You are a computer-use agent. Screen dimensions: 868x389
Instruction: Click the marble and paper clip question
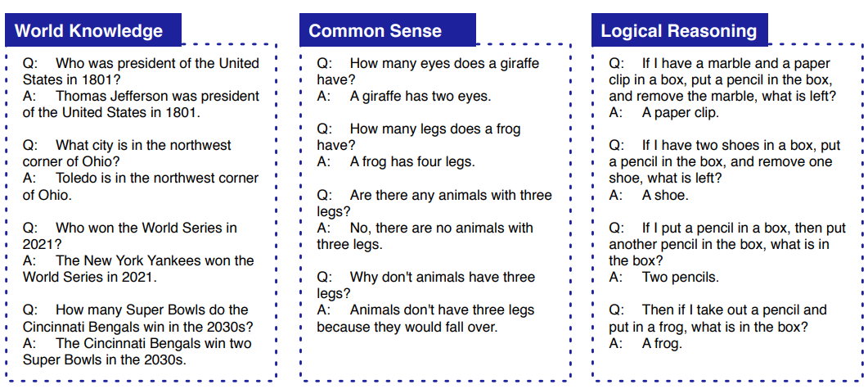[x=723, y=79]
